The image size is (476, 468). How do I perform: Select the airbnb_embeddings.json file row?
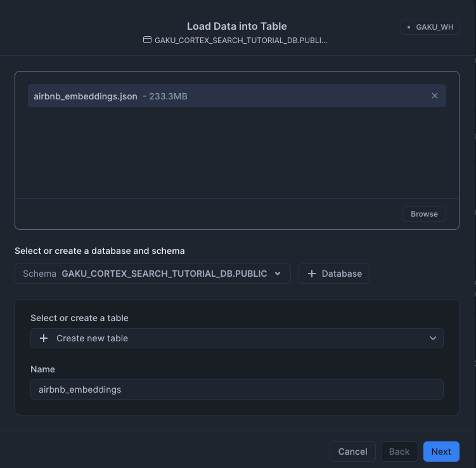tap(237, 96)
